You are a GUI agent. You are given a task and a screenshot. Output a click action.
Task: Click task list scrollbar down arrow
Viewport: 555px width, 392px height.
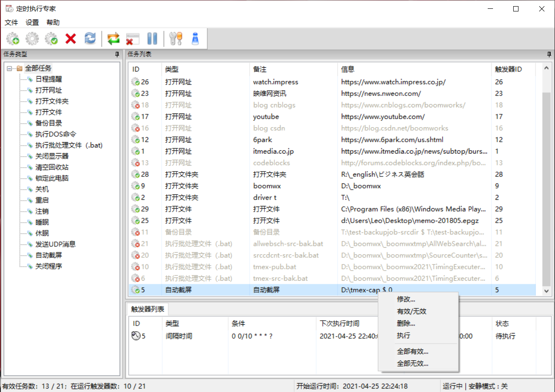(x=546, y=291)
